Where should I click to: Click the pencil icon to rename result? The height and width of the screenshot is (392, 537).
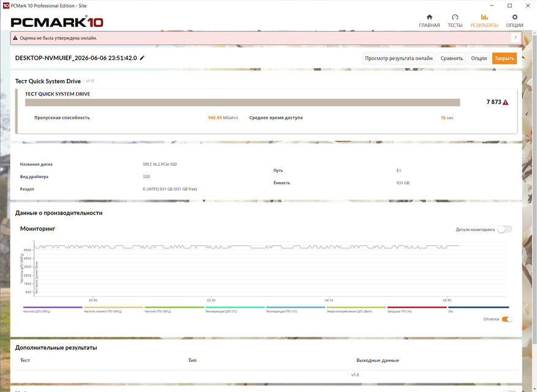point(142,58)
